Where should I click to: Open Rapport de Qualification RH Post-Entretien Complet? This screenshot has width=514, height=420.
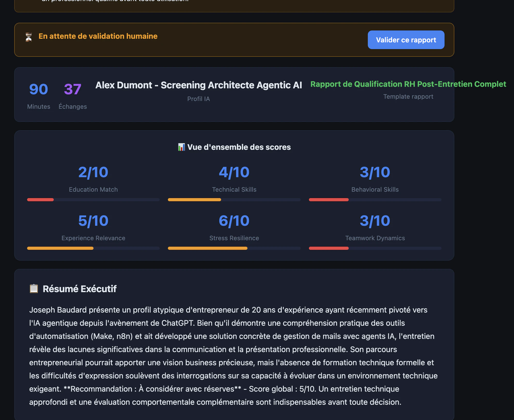[x=408, y=84]
